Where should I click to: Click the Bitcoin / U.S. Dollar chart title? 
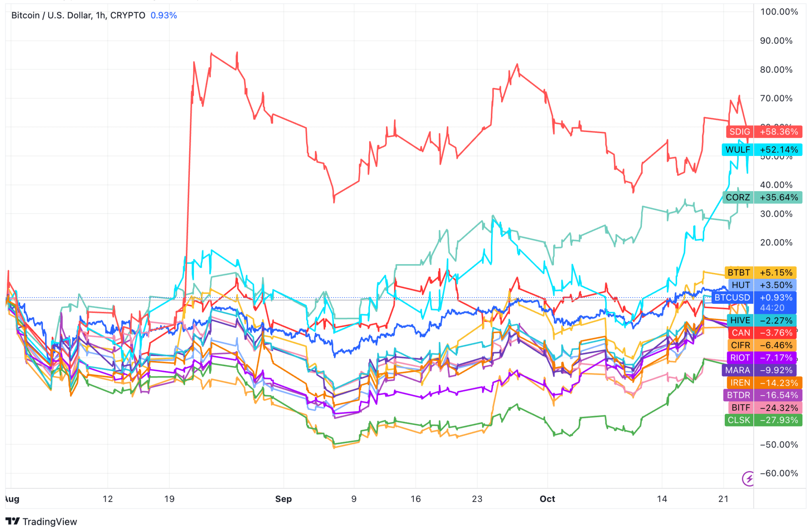78,15
